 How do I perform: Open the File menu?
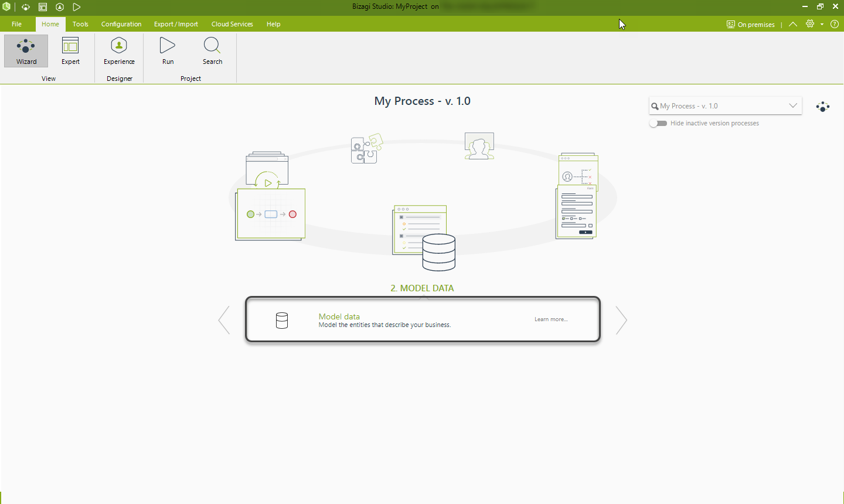16,24
